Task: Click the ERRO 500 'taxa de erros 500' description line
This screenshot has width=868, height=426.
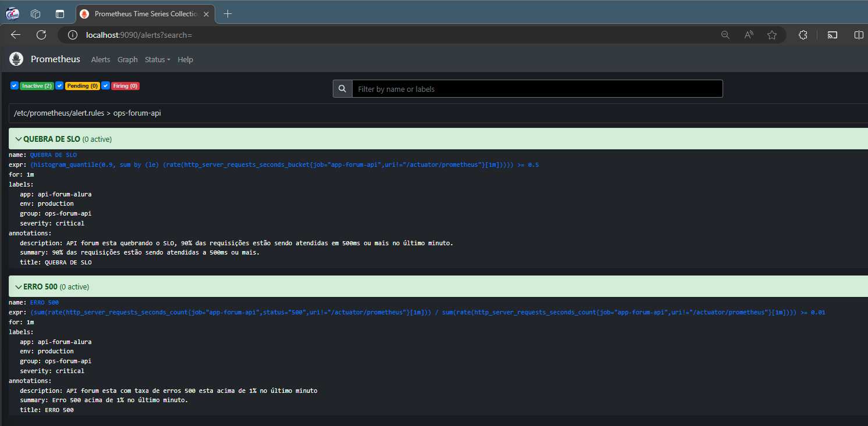Action: 169,391
